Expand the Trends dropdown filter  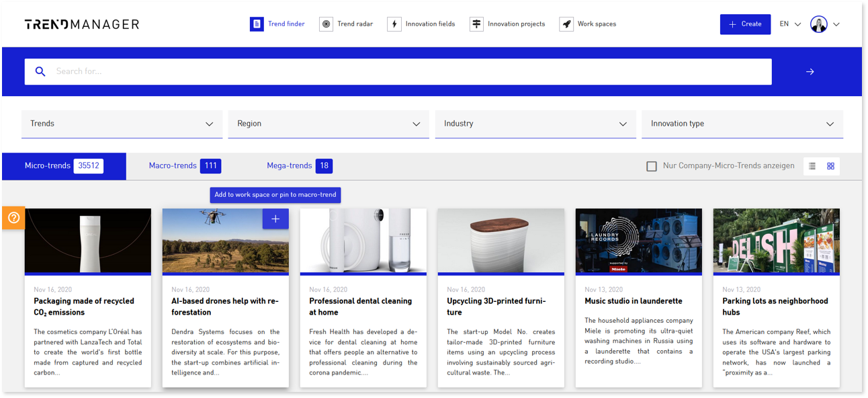click(x=122, y=124)
